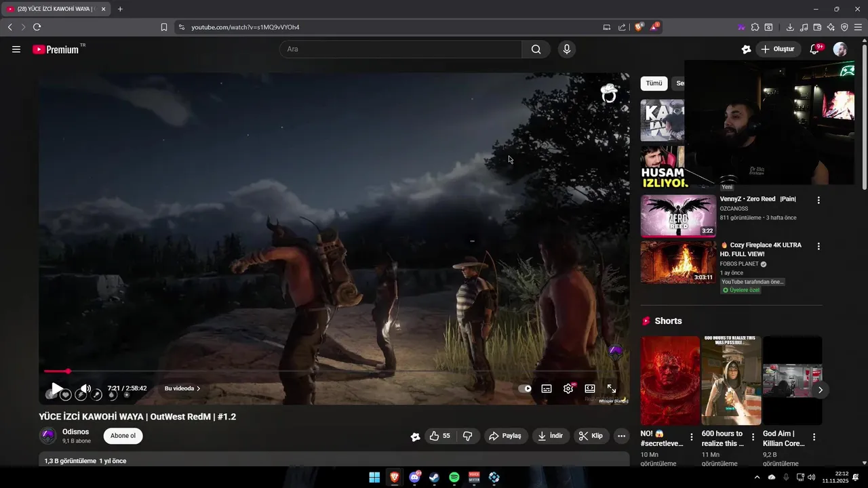Open the account avatar menu
This screenshot has width=868, height=488.
(x=840, y=49)
